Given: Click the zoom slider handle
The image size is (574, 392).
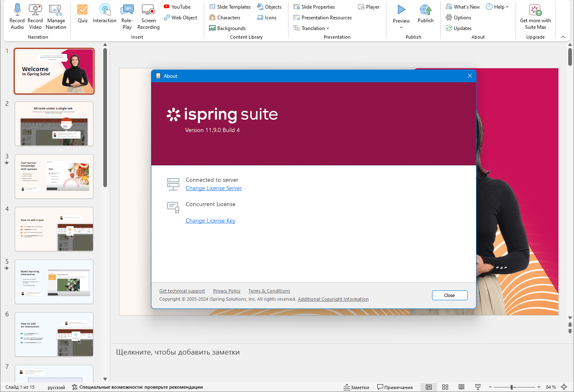Looking at the screenshot, I should coord(511,387).
